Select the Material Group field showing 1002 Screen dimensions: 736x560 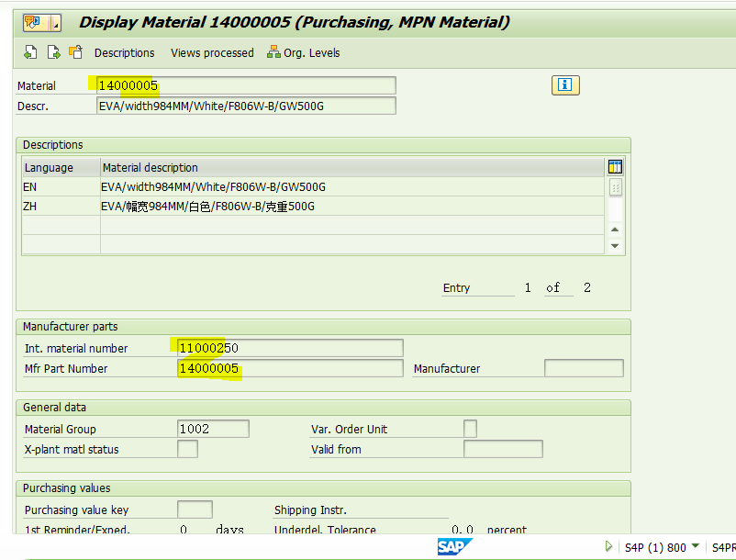click(212, 428)
